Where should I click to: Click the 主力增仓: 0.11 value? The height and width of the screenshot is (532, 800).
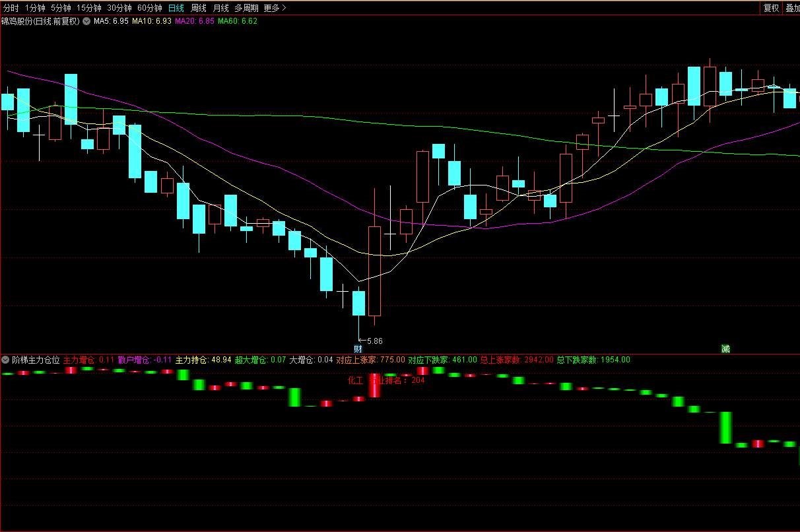click(x=88, y=360)
